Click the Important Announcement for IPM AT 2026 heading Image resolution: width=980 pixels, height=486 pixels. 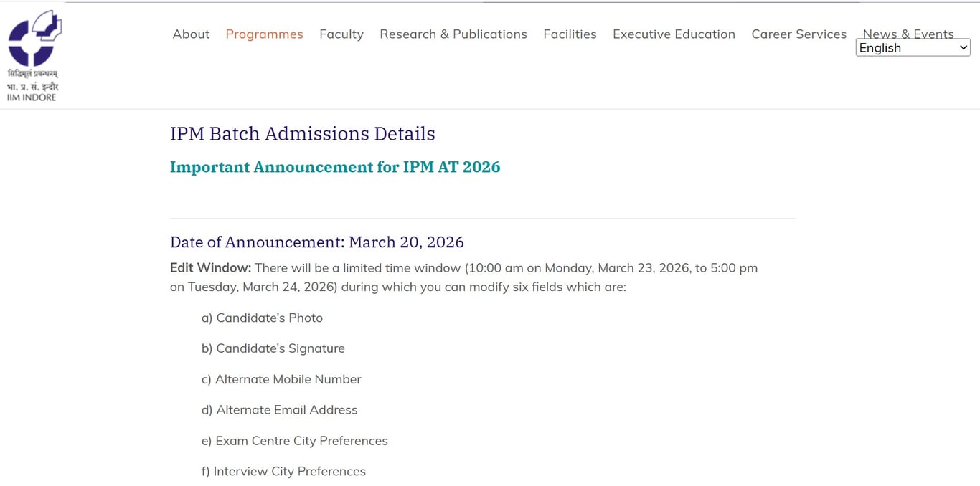(x=334, y=166)
